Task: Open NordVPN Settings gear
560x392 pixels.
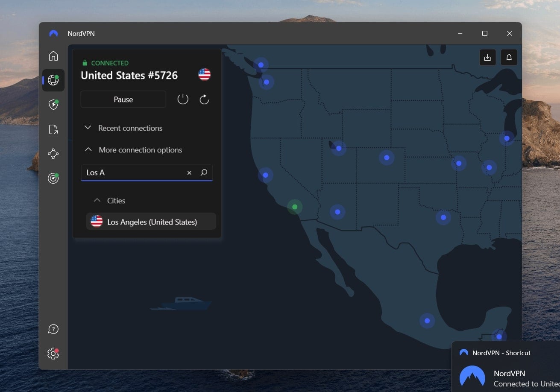Action: pyautogui.click(x=53, y=354)
